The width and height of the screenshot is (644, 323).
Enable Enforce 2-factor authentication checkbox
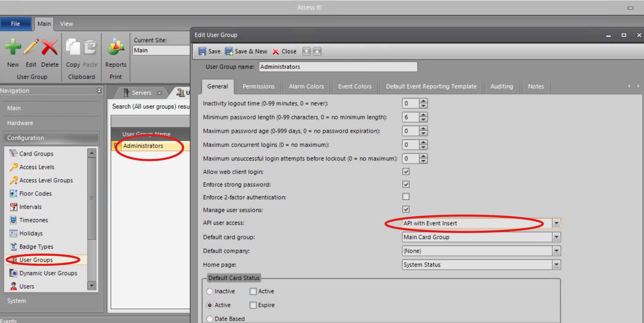pos(406,197)
